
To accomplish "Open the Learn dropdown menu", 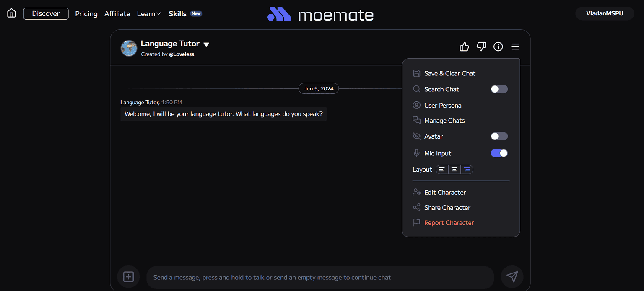I will pyautogui.click(x=148, y=13).
